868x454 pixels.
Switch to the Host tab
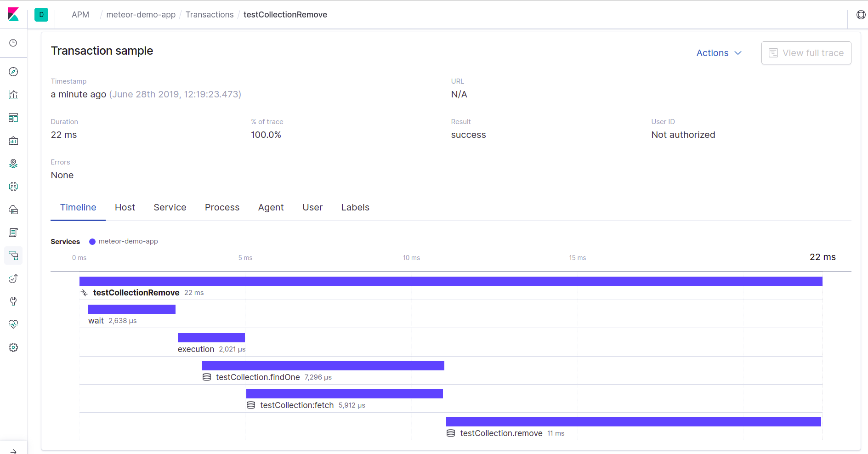[x=125, y=208]
